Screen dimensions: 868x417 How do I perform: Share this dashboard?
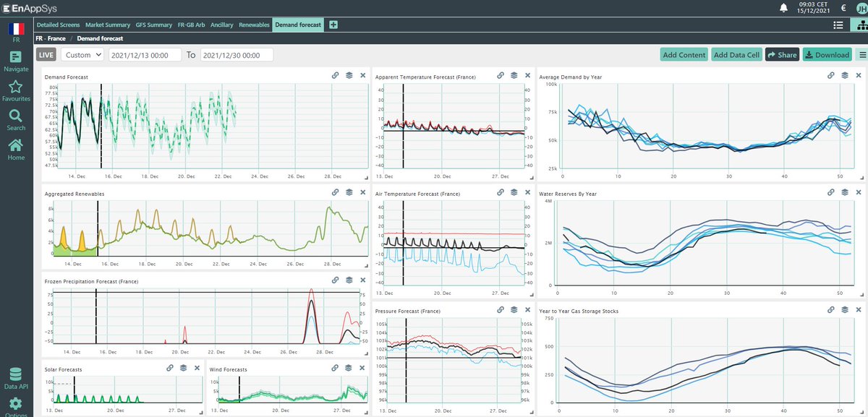click(x=782, y=55)
